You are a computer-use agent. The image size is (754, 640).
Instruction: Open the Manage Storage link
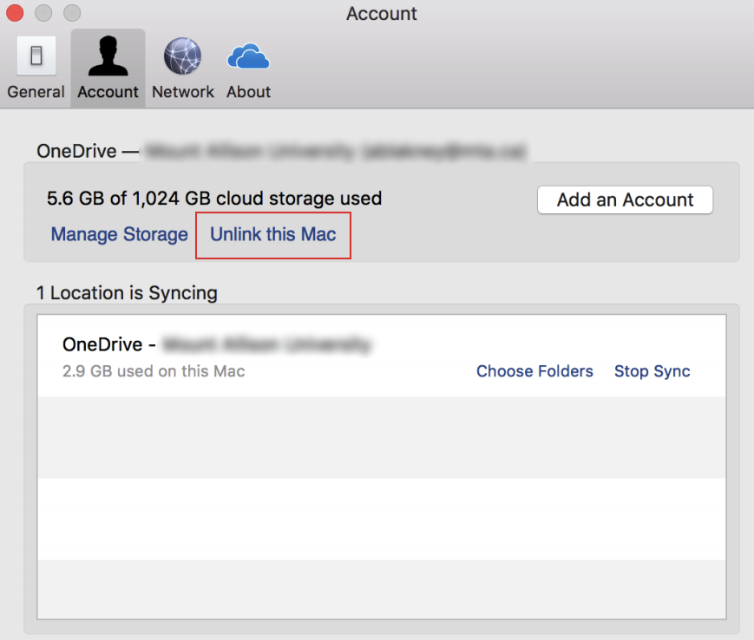pyautogui.click(x=119, y=234)
